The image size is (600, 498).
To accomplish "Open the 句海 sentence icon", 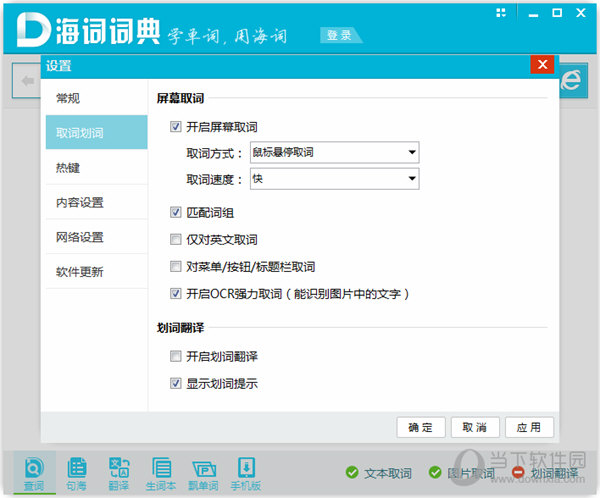I will 77,473.
